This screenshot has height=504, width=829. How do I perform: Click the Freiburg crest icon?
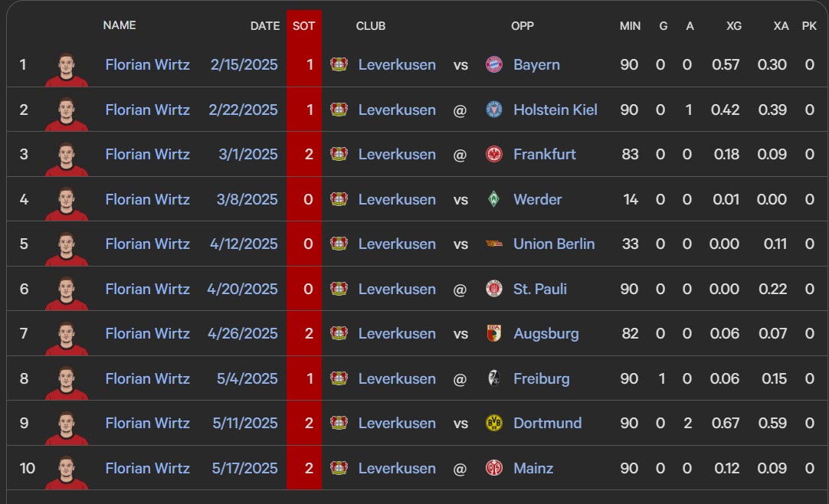pyautogui.click(x=494, y=378)
